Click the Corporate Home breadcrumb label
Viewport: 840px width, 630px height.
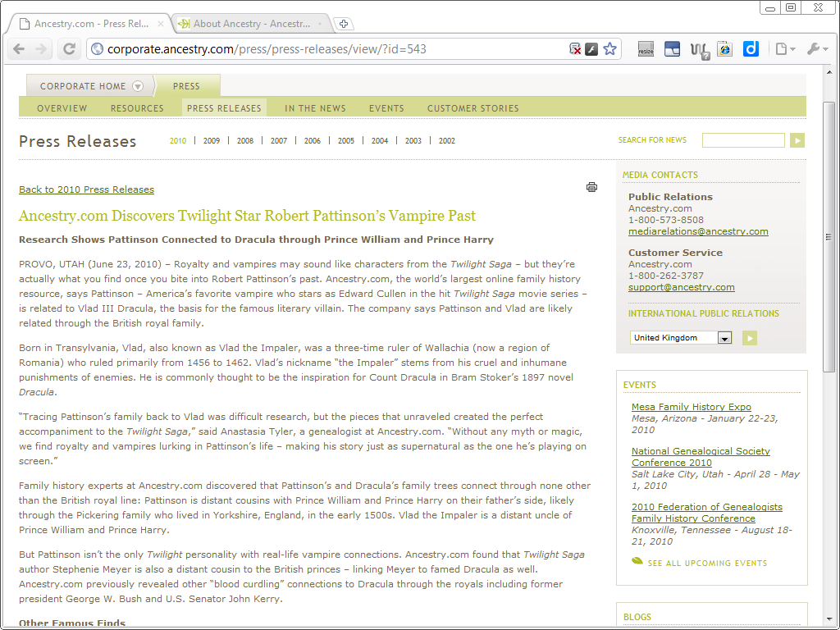(x=83, y=86)
